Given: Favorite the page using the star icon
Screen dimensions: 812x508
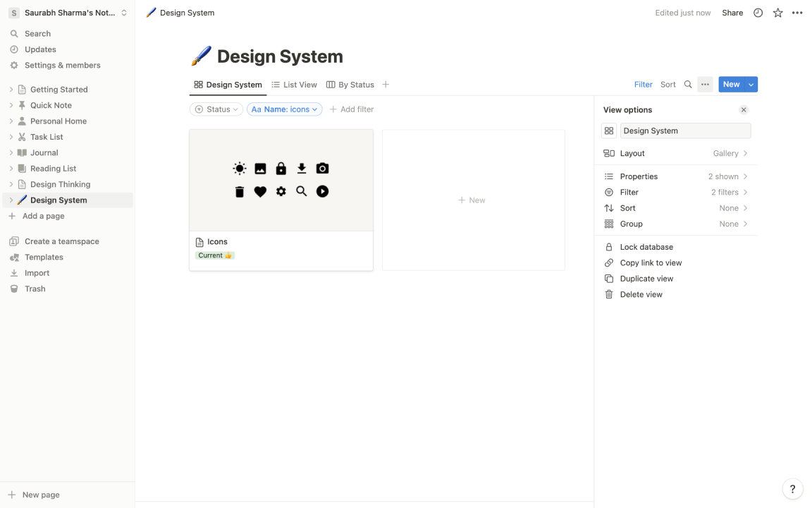Looking at the screenshot, I should (x=777, y=13).
